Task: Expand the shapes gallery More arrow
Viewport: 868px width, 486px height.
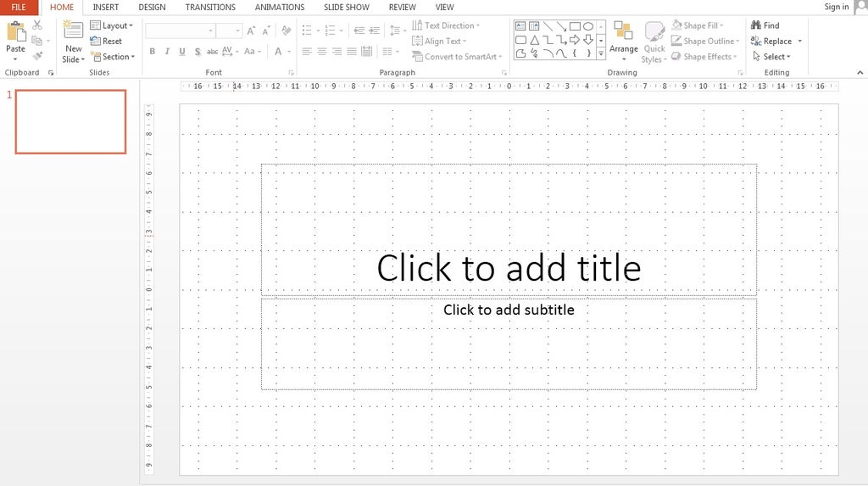Action: pos(601,53)
